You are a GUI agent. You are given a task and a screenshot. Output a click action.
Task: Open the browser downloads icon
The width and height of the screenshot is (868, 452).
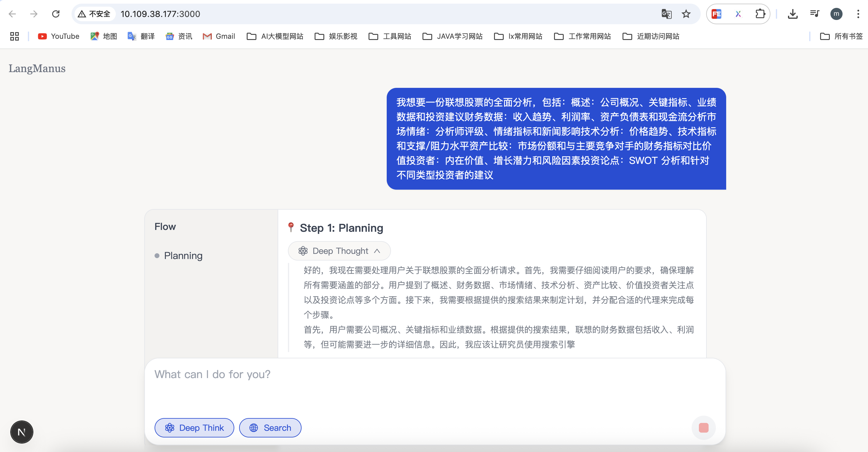point(793,14)
